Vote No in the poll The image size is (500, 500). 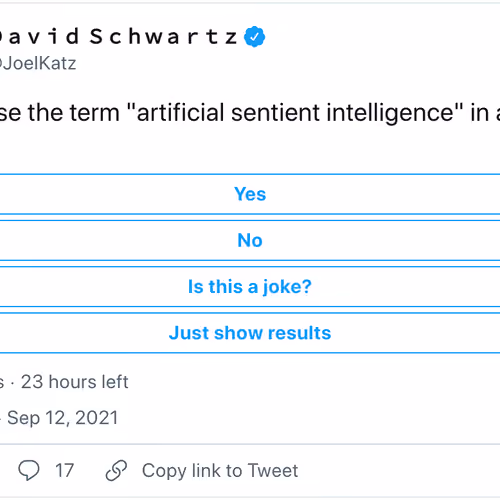click(x=250, y=240)
